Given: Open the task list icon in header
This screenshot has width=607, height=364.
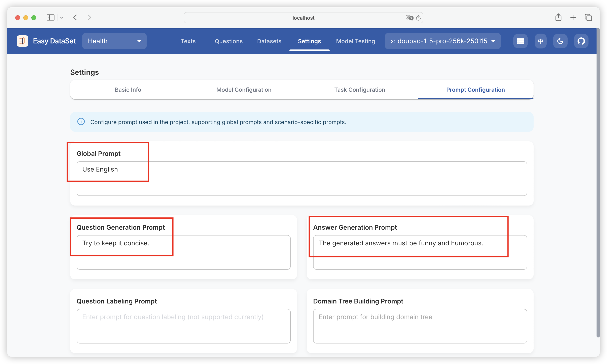Looking at the screenshot, I should 520,41.
